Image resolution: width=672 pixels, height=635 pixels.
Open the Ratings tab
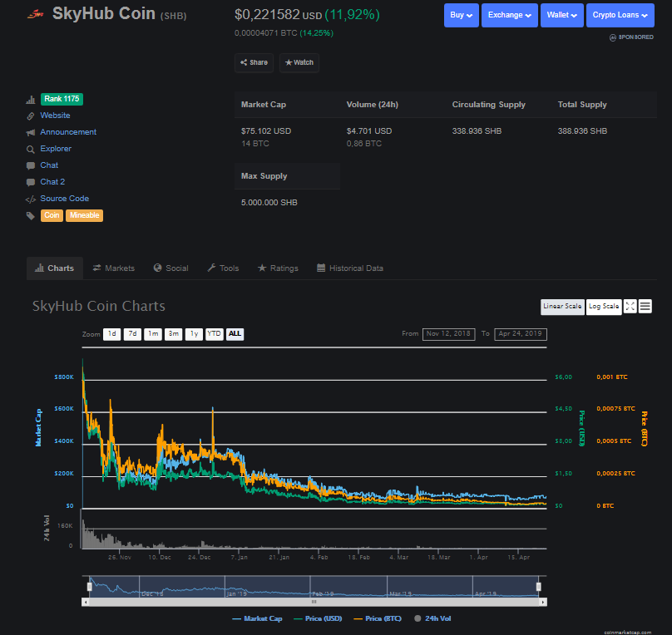278,268
